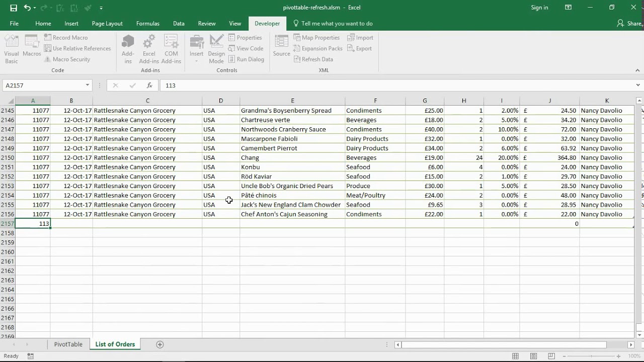Switch to the Formulas ribbon tab

tap(147, 23)
